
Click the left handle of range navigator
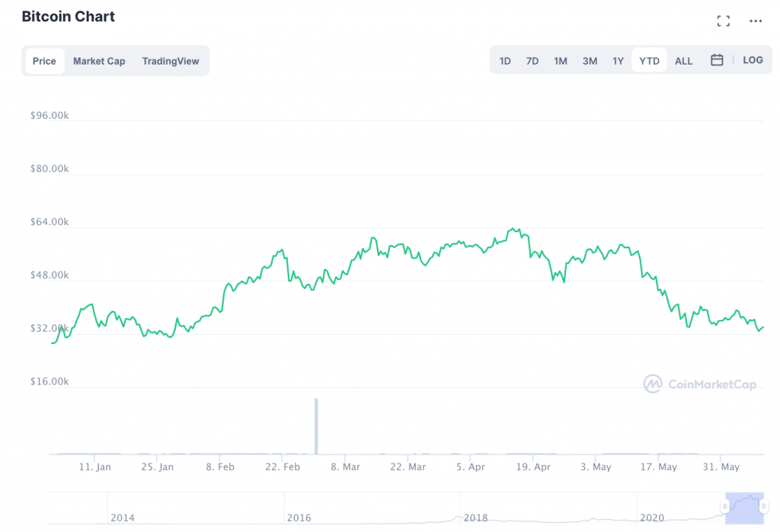pos(725,506)
